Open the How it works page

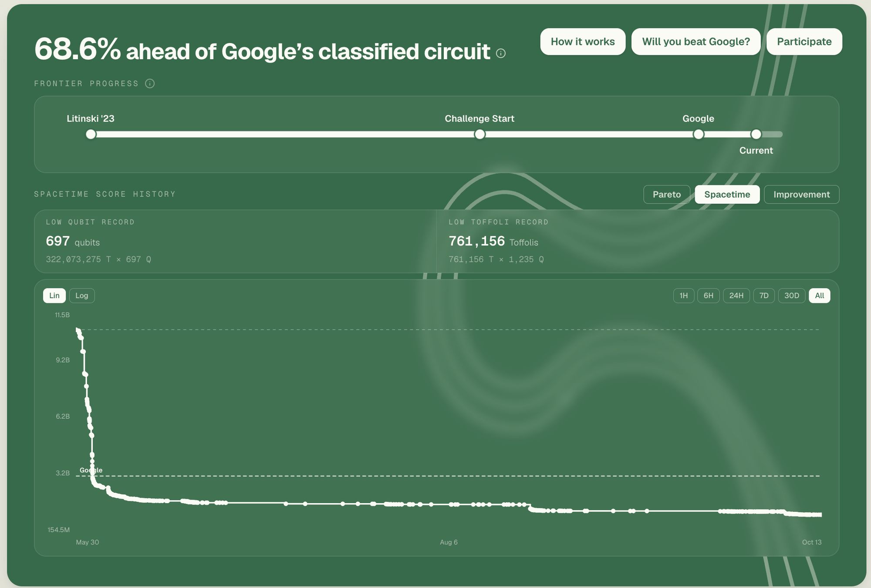583,42
